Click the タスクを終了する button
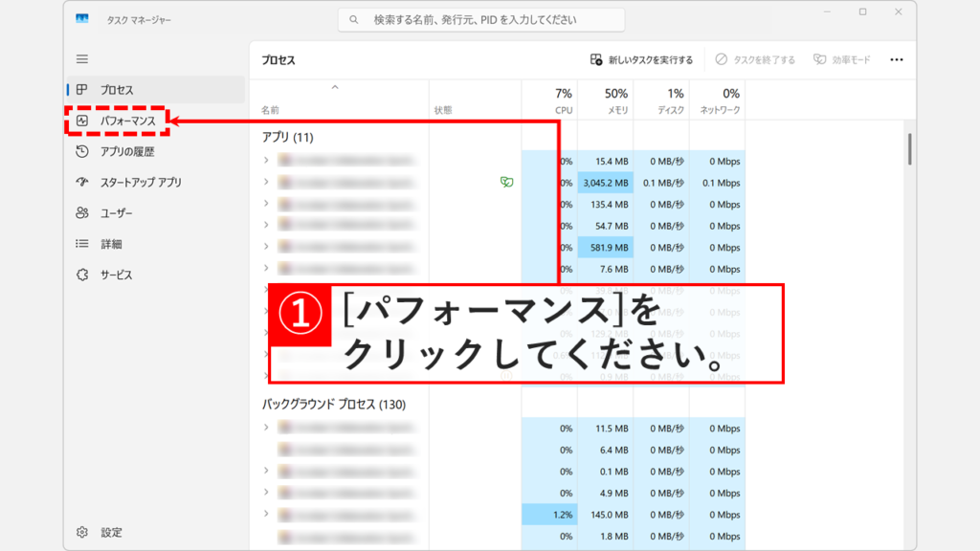 pyautogui.click(x=754, y=59)
